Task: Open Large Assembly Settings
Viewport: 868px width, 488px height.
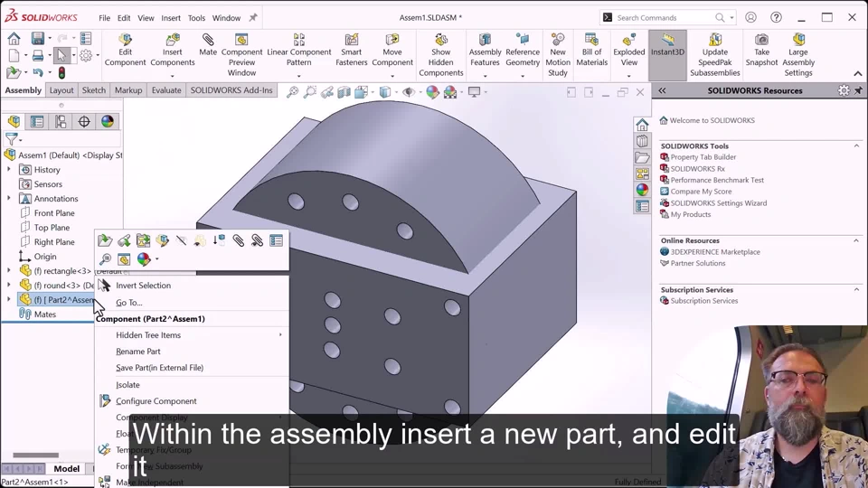Action: 798,55
